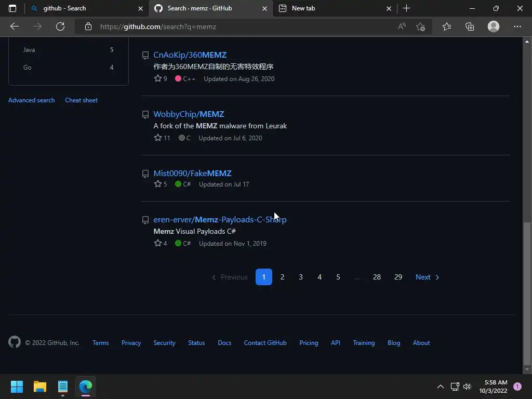Open the browser profile avatar
The height and width of the screenshot is (399, 532).
pyautogui.click(x=494, y=26)
